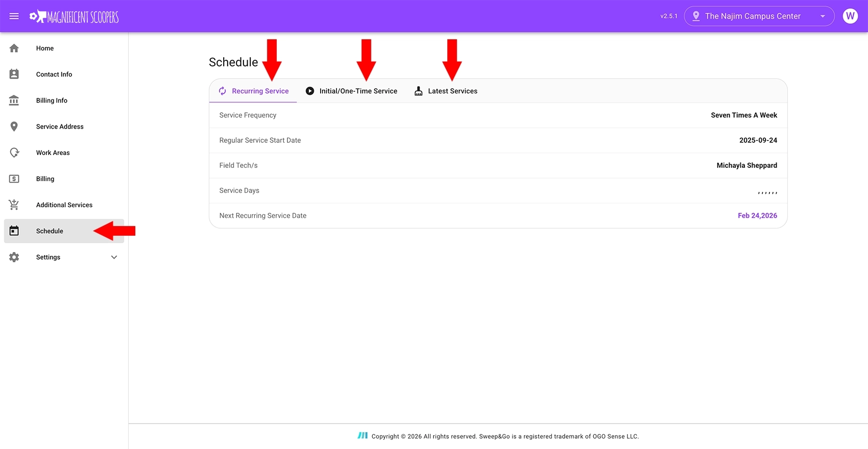
Task: Click the Feb 24,2026 date link
Action: [757, 216]
